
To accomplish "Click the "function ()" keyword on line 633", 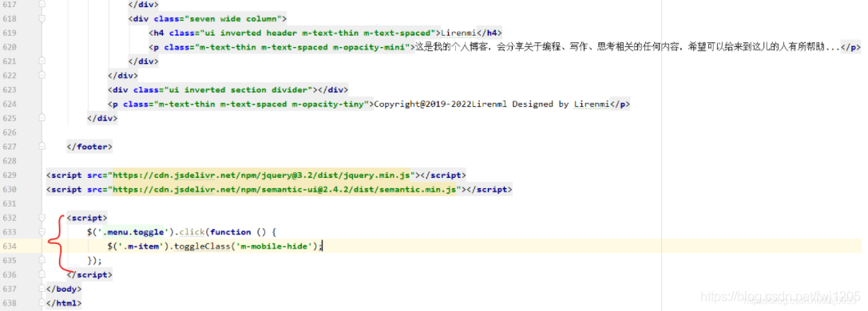I will (x=238, y=232).
